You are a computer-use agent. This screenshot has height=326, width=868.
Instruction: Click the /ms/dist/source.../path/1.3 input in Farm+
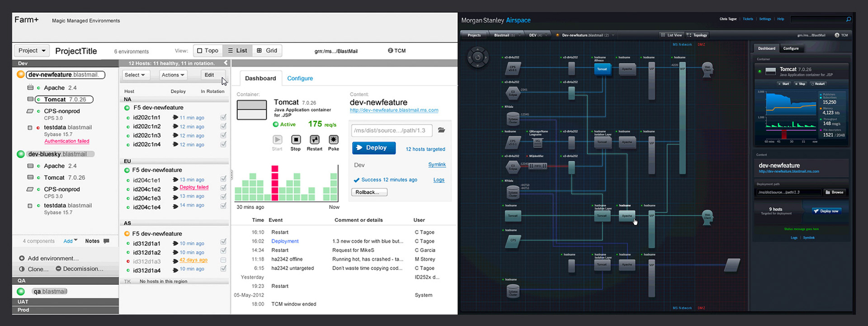click(392, 130)
